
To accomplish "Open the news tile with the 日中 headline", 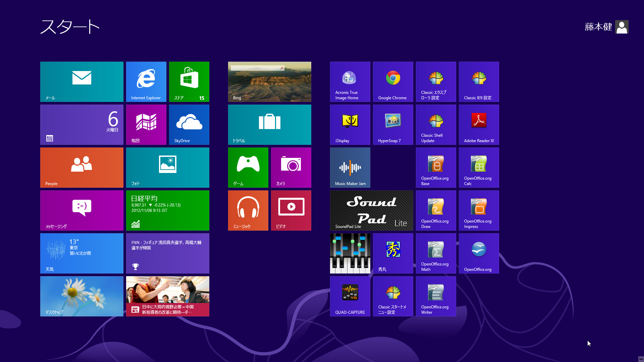I will pyautogui.click(x=168, y=296).
